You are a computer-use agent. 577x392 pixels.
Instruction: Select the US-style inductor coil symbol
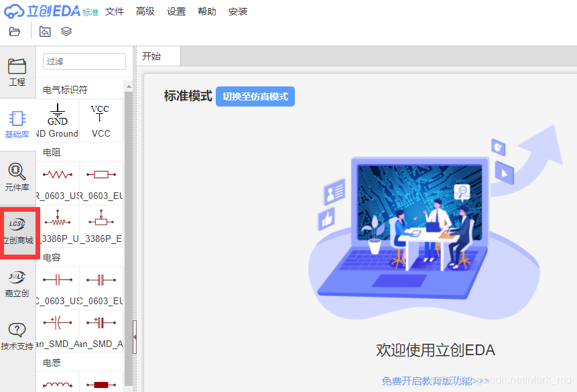[x=58, y=383]
